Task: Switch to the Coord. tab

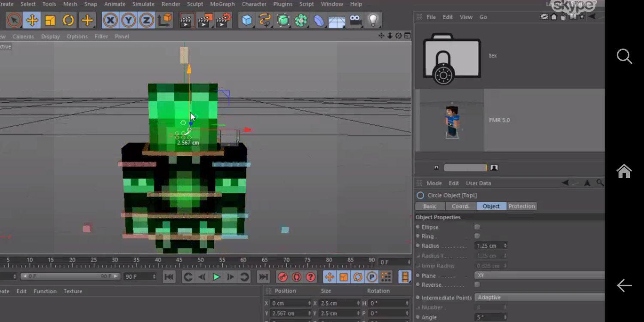Action: (x=461, y=206)
